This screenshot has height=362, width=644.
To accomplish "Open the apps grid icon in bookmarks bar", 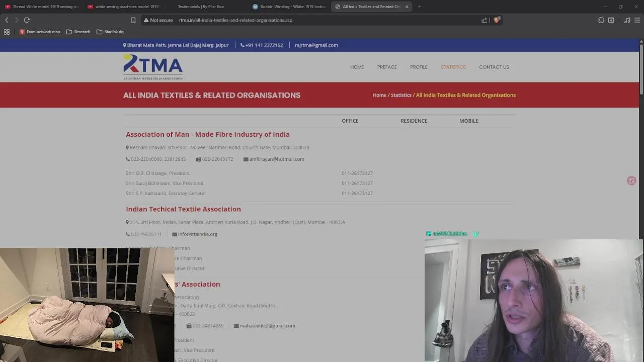I will click(7, 32).
